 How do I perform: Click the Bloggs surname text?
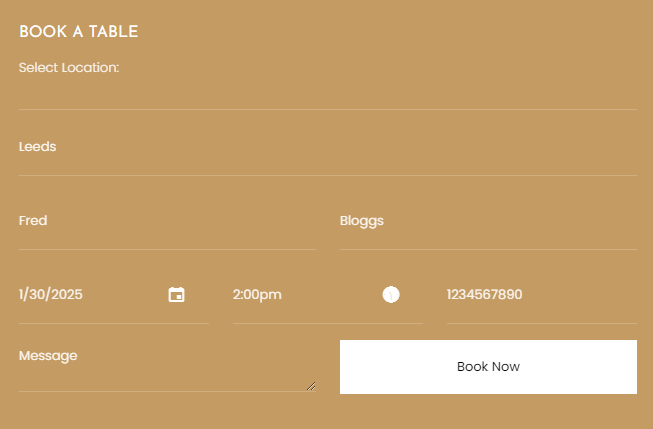pyautogui.click(x=361, y=221)
